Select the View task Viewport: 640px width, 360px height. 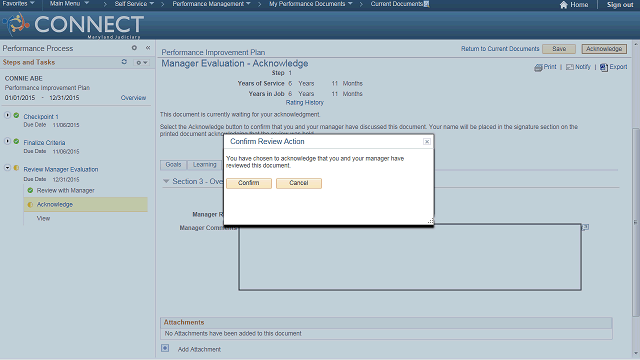click(43, 218)
